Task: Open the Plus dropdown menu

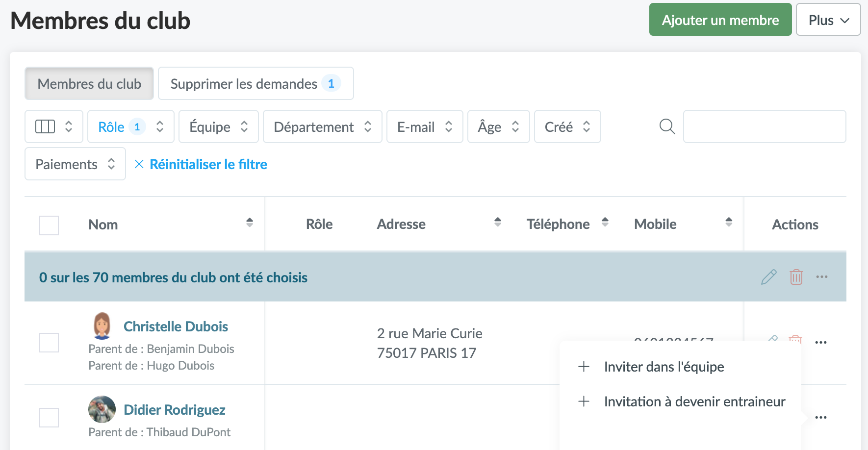Action: pyautogui.click(x=828, y=20)
